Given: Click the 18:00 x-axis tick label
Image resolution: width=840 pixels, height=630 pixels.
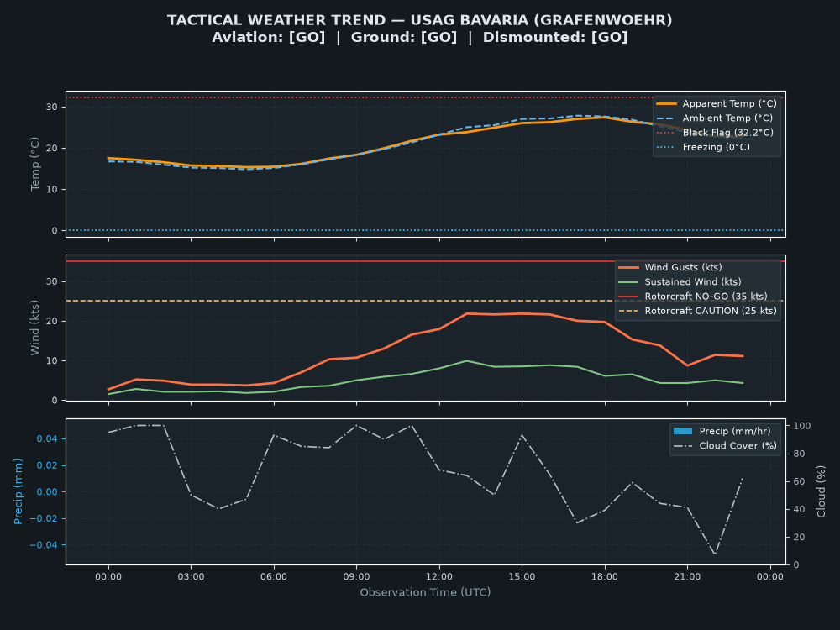Looking at the screenshot, I should 605,577.
